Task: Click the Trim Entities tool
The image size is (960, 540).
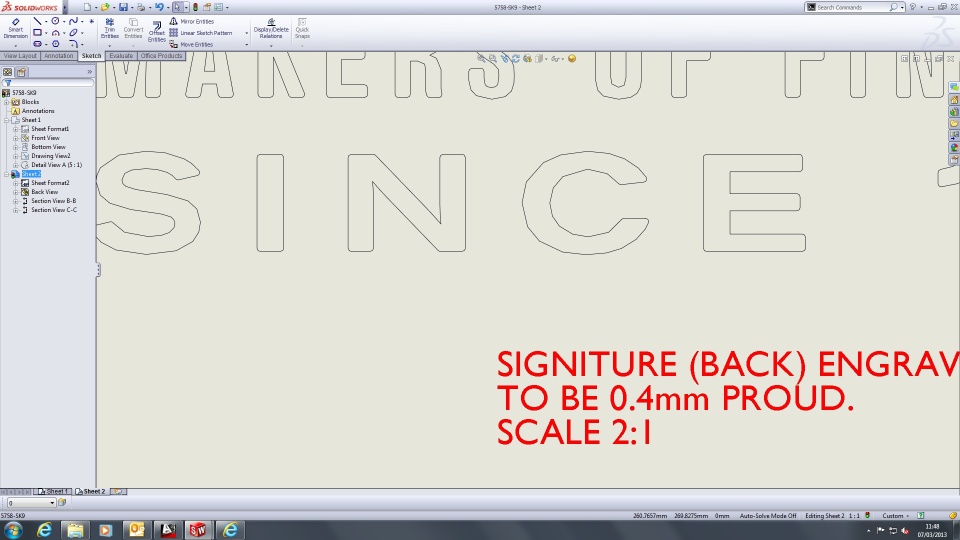Action: [x=110, y=29]
